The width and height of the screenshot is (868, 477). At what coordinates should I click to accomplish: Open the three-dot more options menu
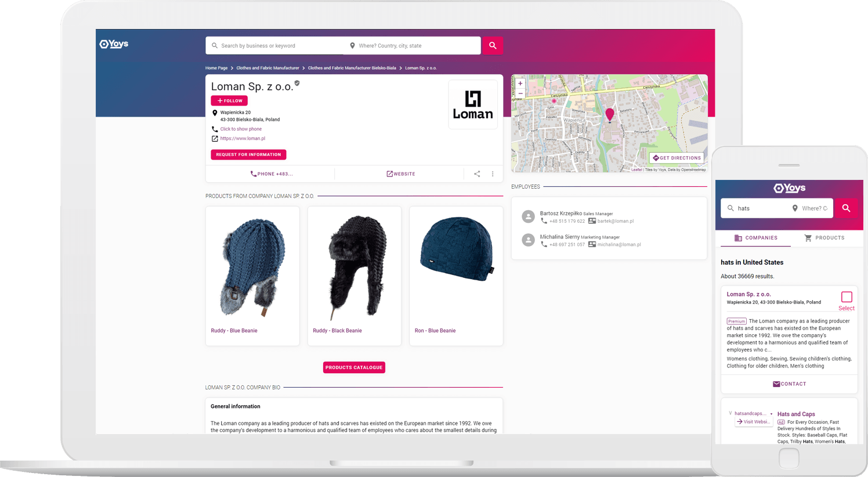pyautogui.click(x=493, y=174)
